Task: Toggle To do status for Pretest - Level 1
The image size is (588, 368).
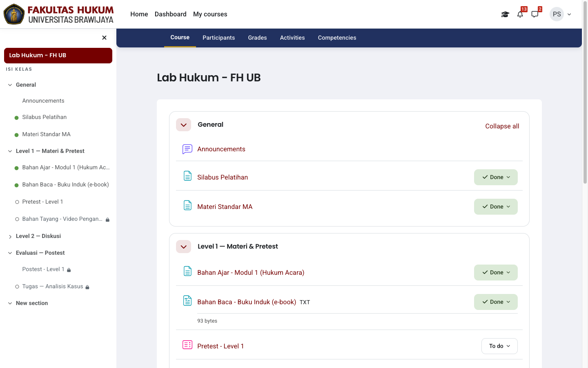Action: [x=499, y=346]
